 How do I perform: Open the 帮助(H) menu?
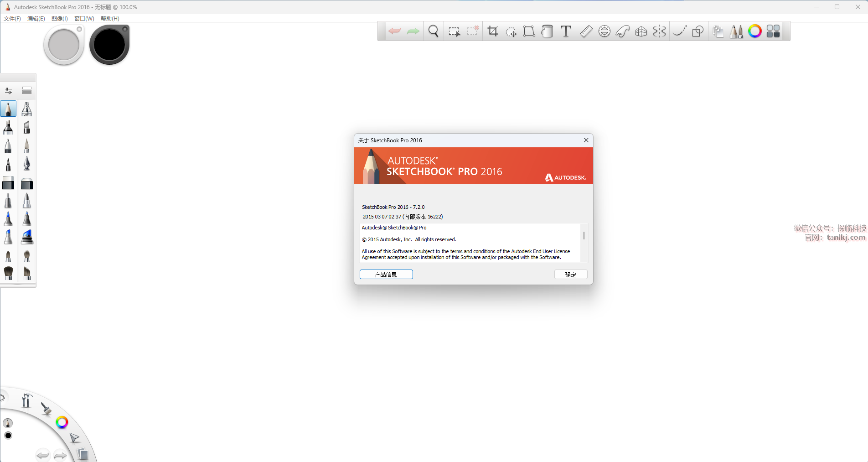[110, 19]
